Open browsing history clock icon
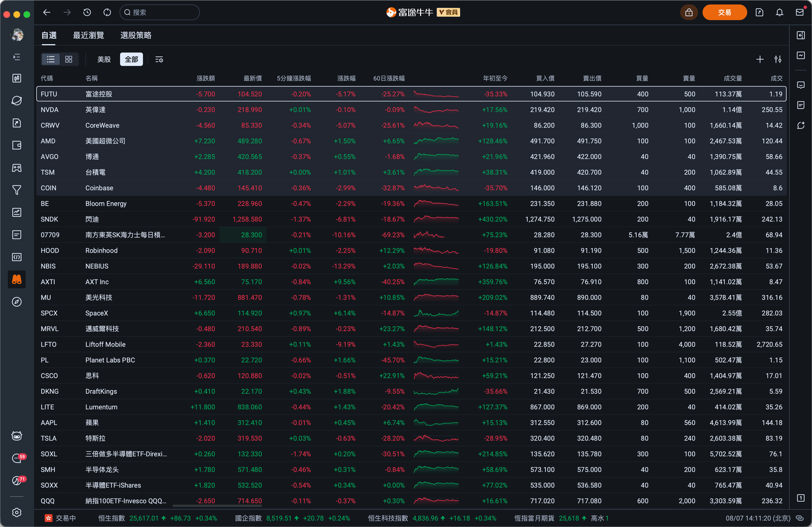Screen dimensions: 812x527 (x=87, y=12)
